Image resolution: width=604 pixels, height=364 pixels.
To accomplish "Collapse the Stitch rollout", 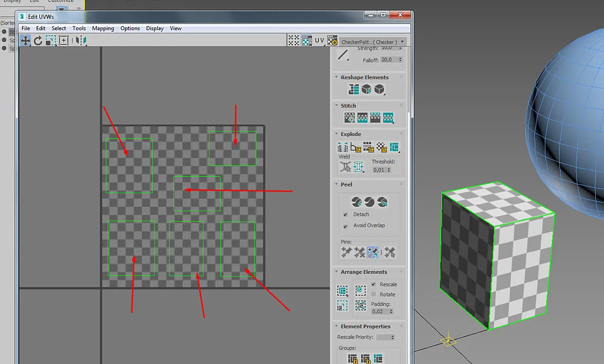I will [337, 105].
